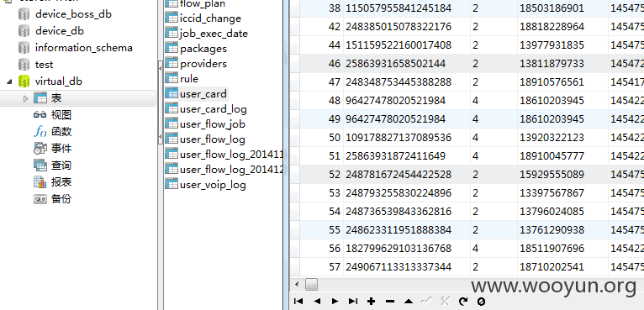644x310 pixels.
Task: Open the 备份 backup node
Action: [61, 199]
